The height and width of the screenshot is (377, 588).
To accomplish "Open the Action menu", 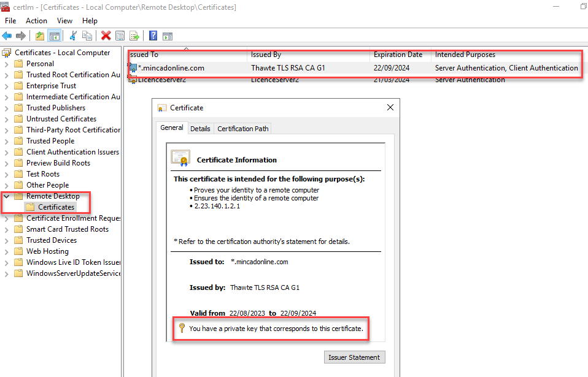I will point(36,20).
